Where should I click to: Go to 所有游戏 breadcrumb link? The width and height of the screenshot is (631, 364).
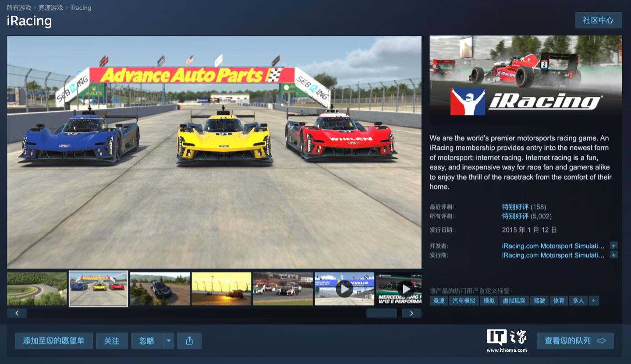tap(19, 8)
